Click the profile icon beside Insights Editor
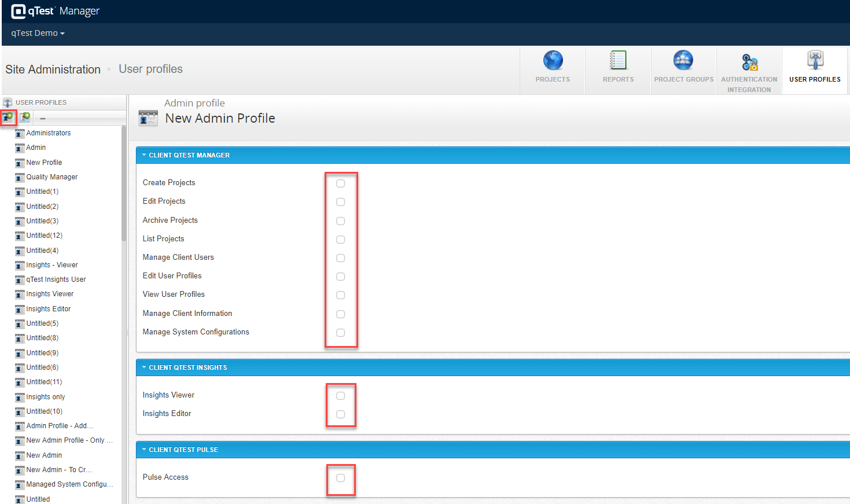Screen dimensions: 850x504 pyautogui.click(x=20, y=310)
